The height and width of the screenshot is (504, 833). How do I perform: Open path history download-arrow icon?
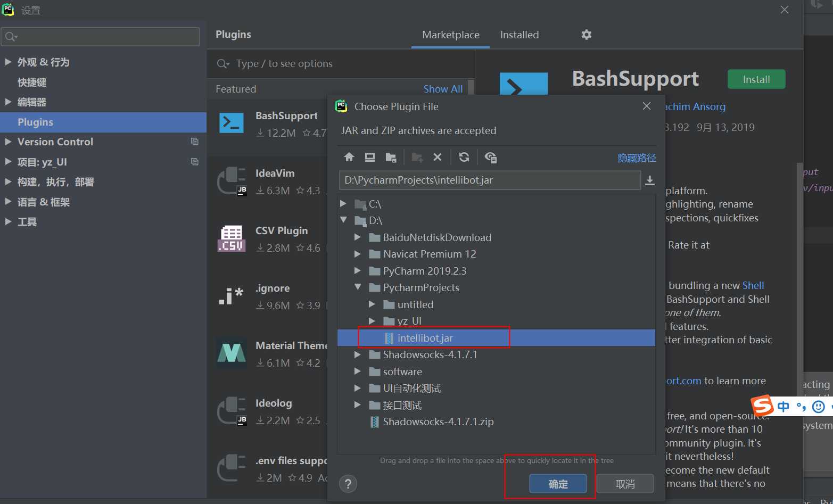650,180
